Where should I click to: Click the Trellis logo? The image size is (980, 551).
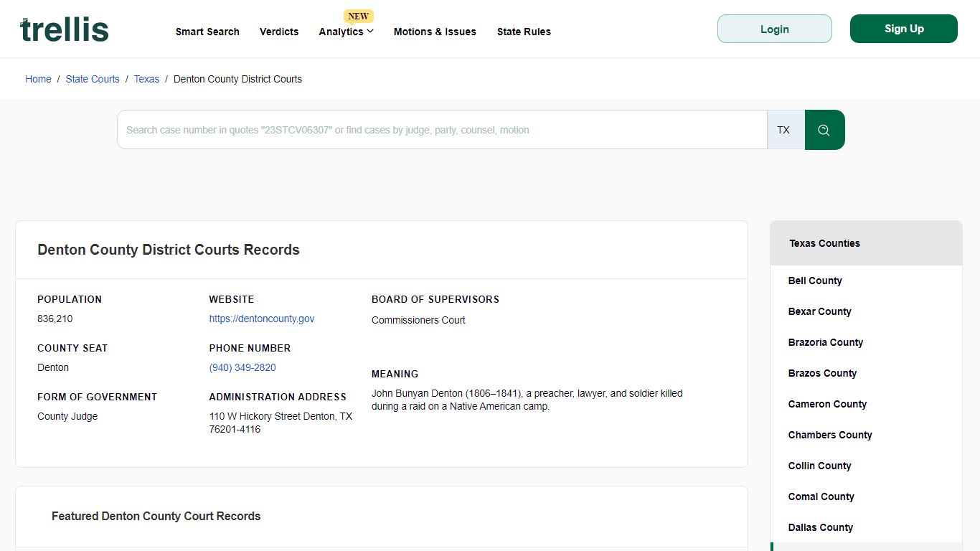[x=65, y=30]
